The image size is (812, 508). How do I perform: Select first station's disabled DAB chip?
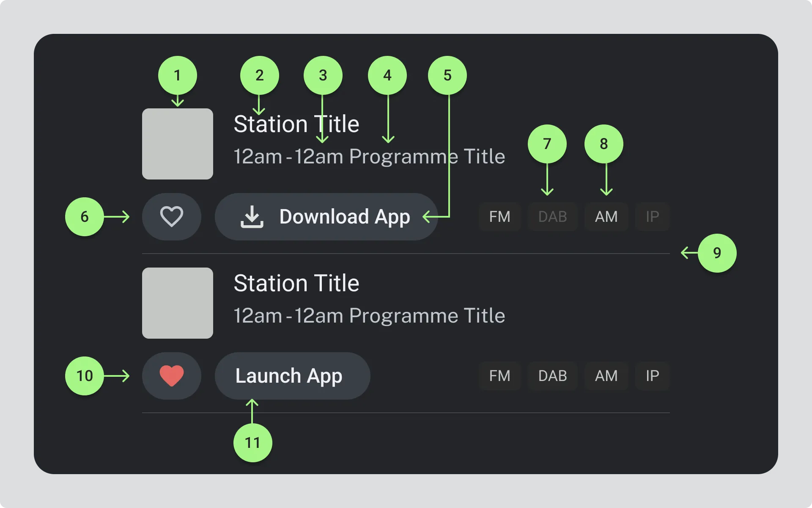click(x=552, y=217)
